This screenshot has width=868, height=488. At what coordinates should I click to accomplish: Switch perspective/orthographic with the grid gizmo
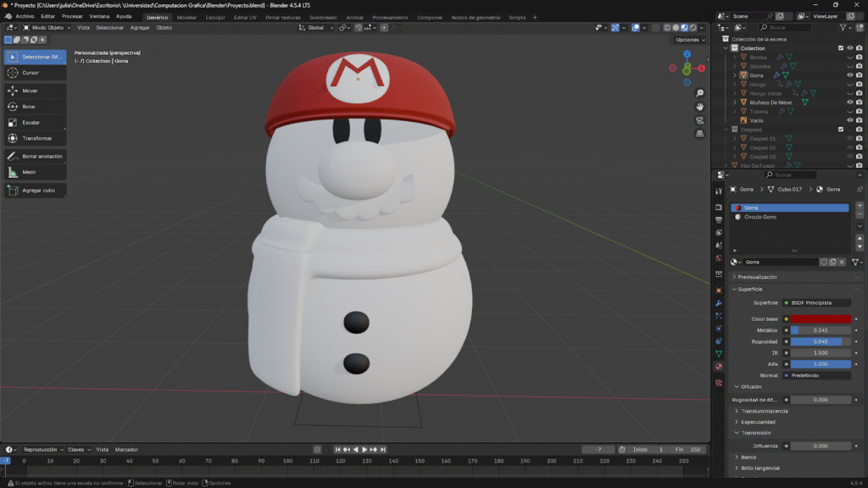[699, 134]
